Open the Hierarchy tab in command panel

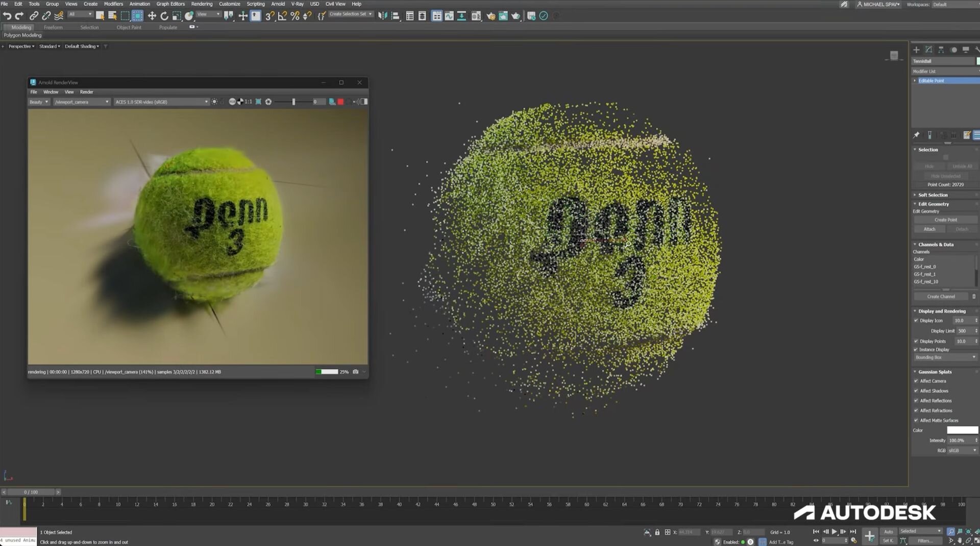coord(941,50)
